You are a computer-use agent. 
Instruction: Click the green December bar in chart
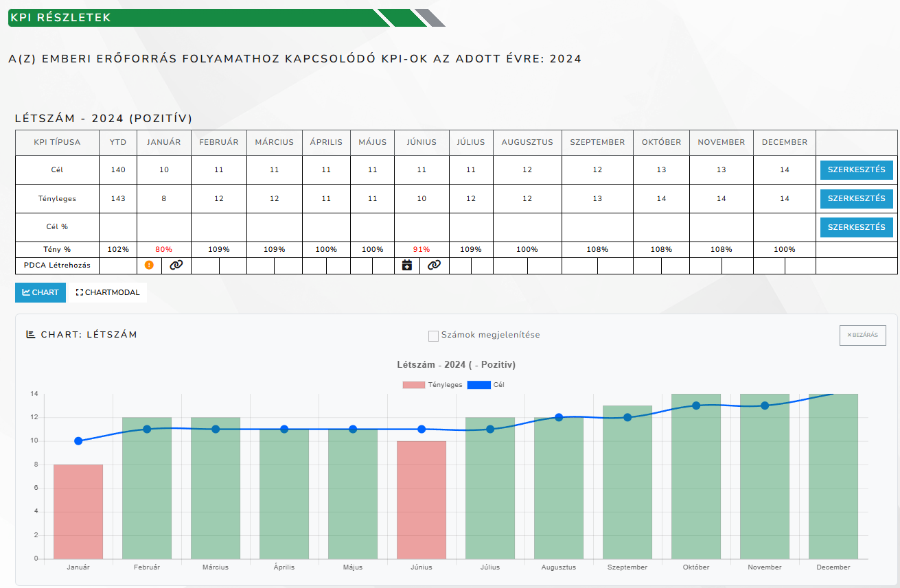point(833,480)
